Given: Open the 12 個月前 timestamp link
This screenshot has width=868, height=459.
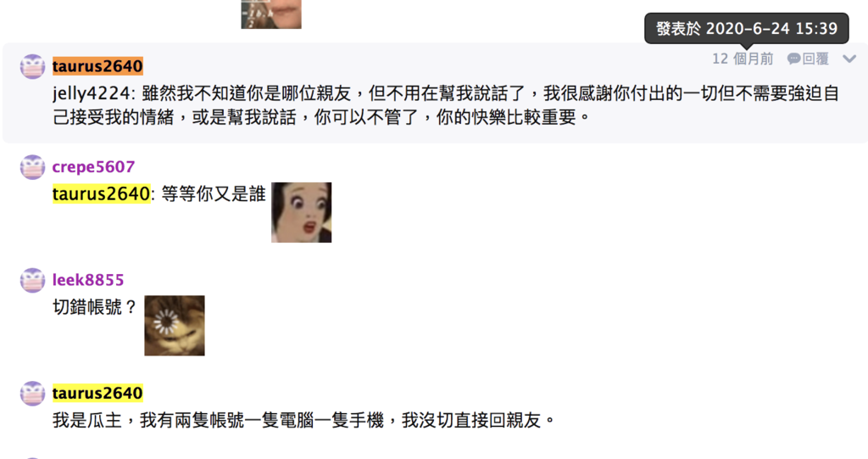Looking at the screenshot, I should 743,59.
